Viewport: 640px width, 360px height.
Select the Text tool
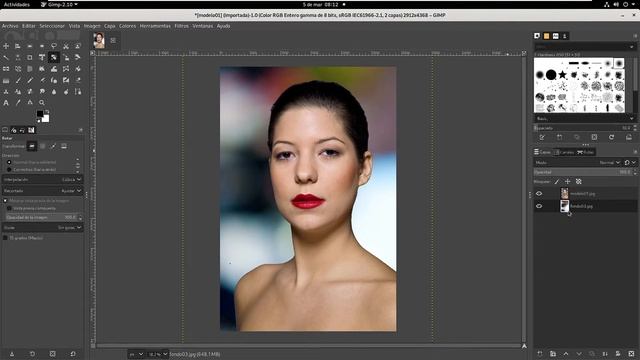coord(6,103)
